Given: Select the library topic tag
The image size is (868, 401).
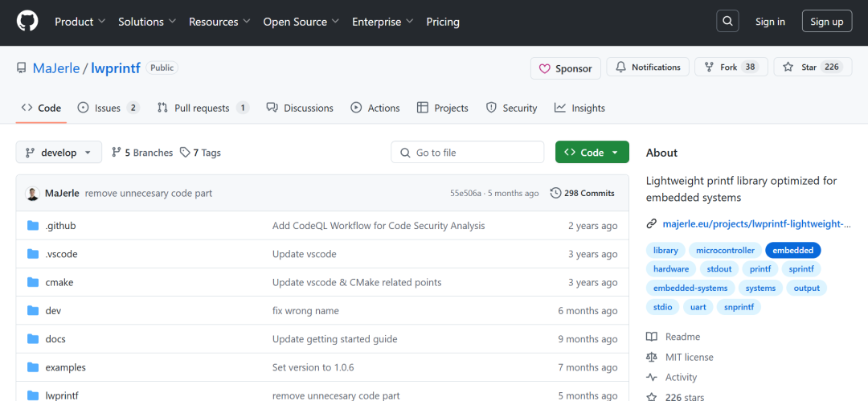Looking at the screenshot, I should coord(665,251).
